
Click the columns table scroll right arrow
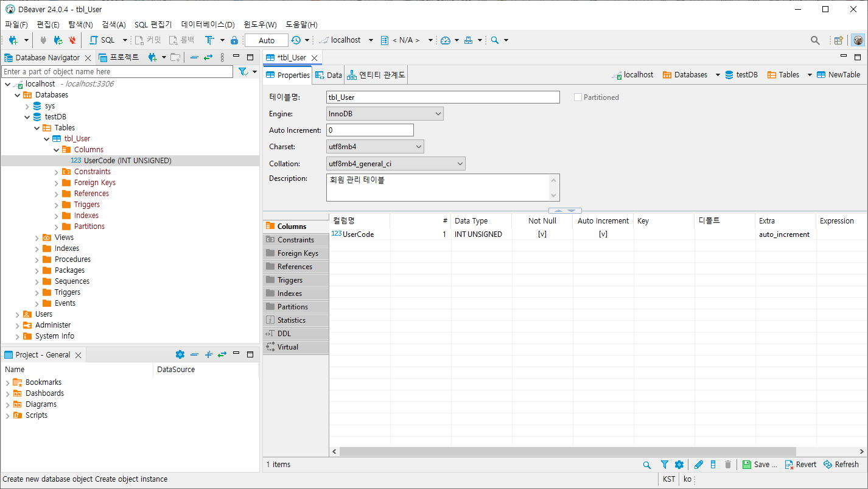[x=862, y=452]
